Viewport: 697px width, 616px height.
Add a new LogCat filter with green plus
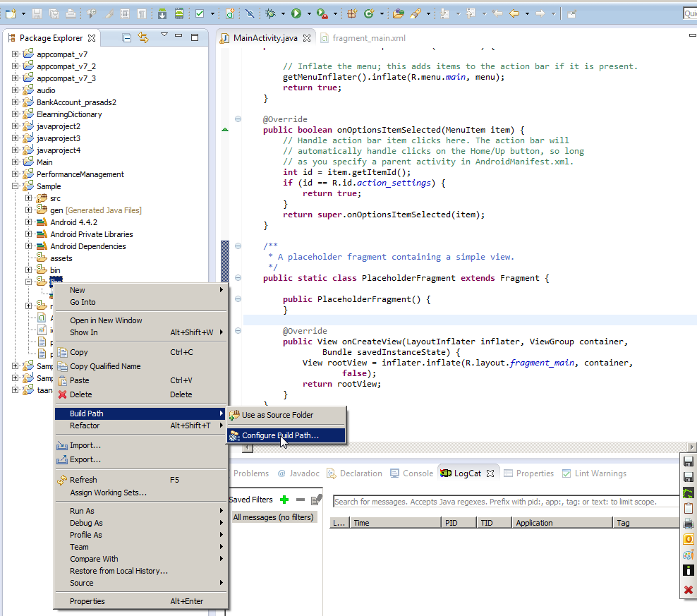click(x=284, y=500)
